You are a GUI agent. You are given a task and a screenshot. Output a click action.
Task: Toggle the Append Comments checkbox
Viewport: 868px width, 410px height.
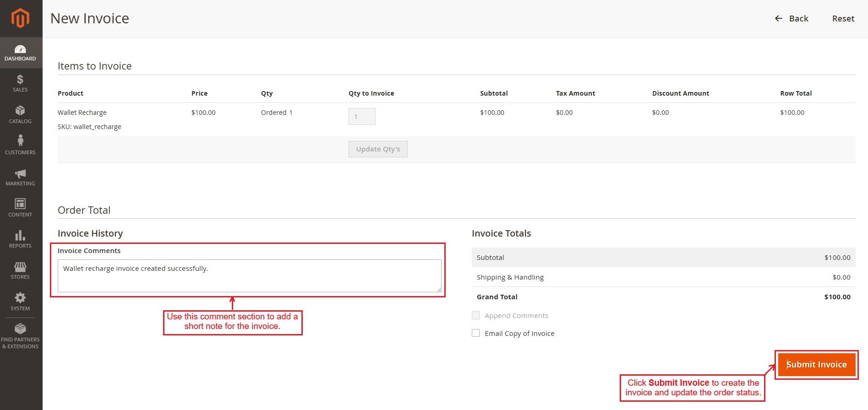[x=476, y=315]
